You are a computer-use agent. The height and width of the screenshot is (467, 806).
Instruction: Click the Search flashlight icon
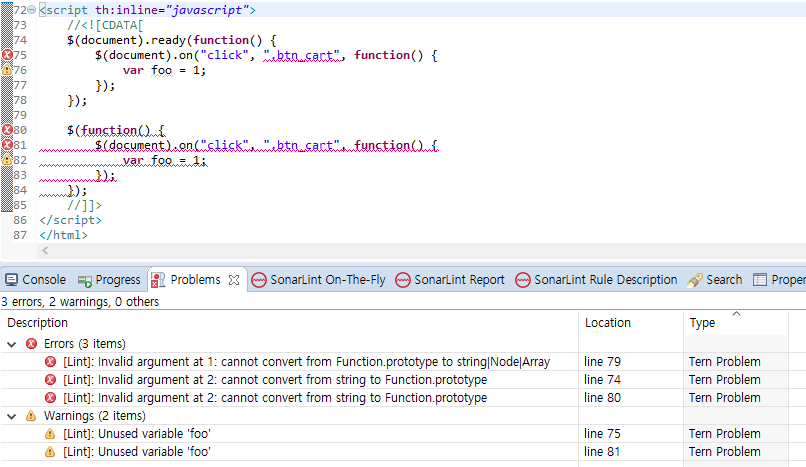[694, 280]
